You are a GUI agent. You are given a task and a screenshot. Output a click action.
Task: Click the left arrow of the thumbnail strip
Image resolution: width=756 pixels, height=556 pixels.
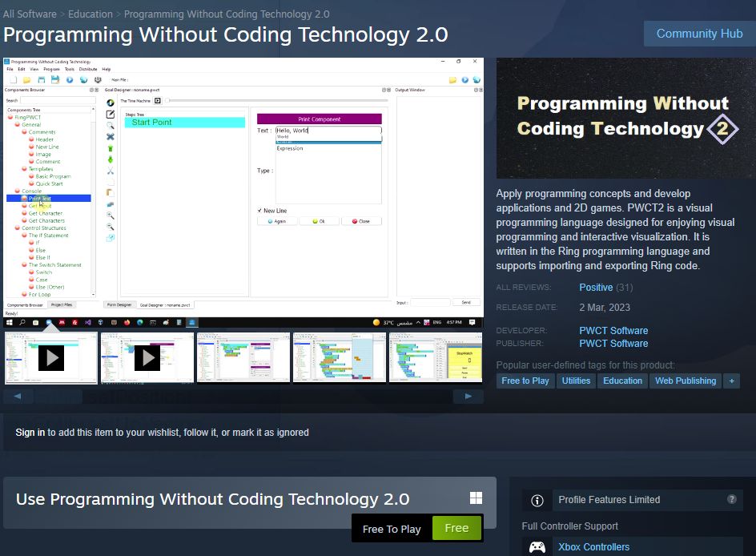click(18, 396)
